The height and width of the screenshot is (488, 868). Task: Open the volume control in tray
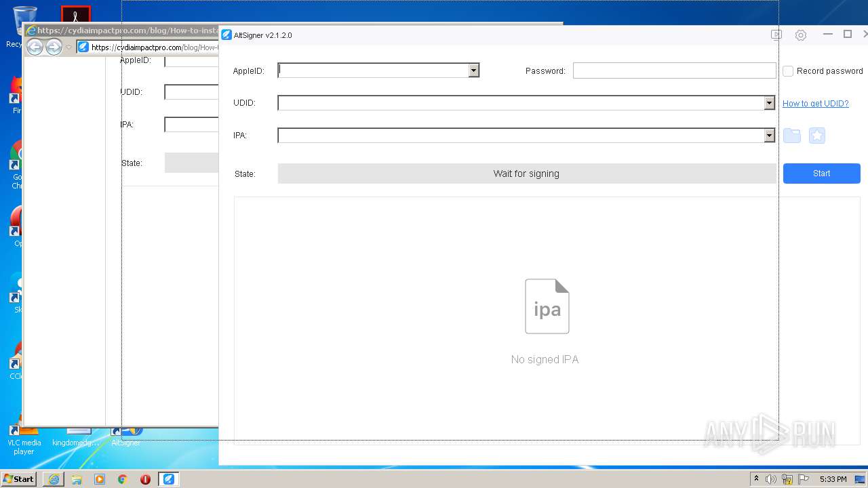771,479
